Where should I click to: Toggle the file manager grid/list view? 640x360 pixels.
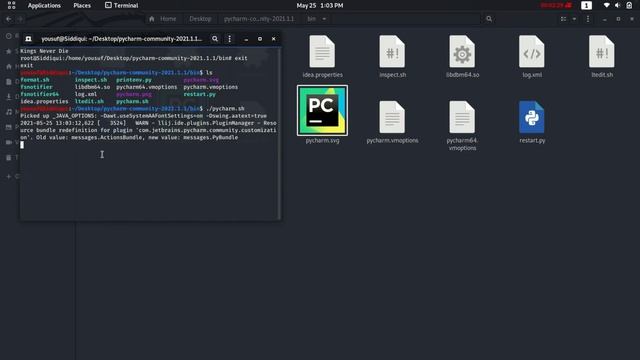tap(563, 19)
